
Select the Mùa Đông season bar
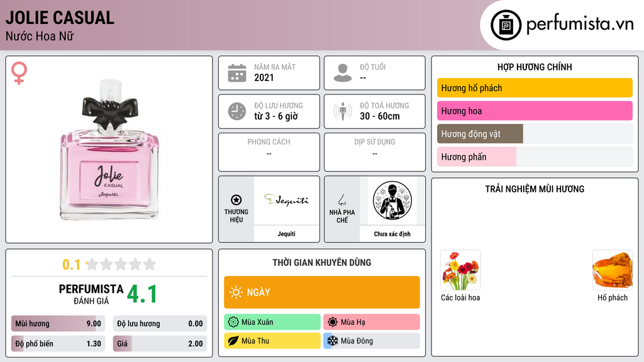tap(372, 341)
